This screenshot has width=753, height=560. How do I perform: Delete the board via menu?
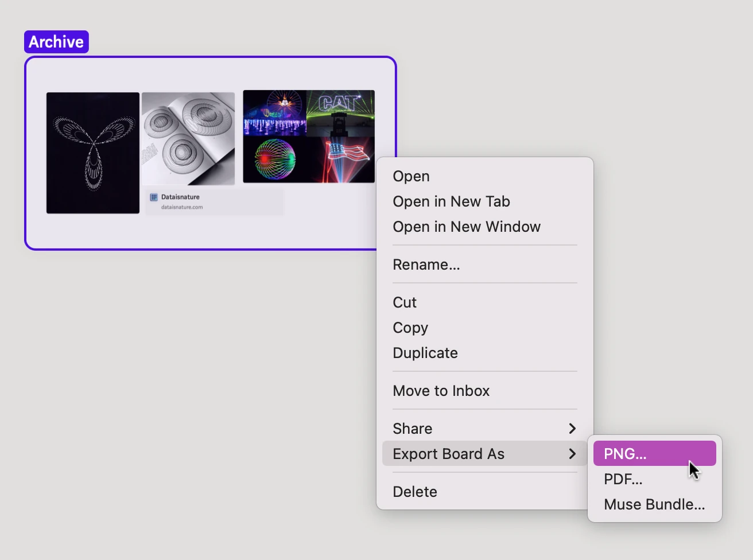[415, 492]
